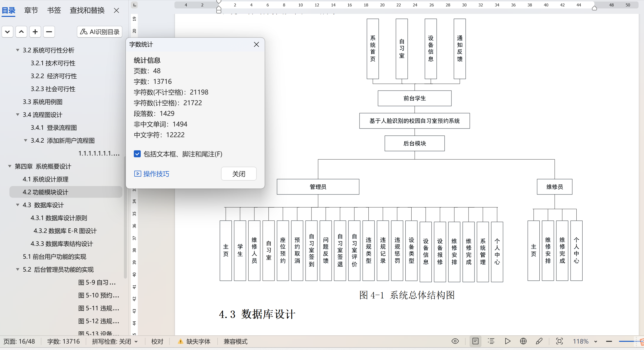Viewport: 644px width, 350px height.
Task: Click the AI识别目录 button
Action: coord(100,32)
